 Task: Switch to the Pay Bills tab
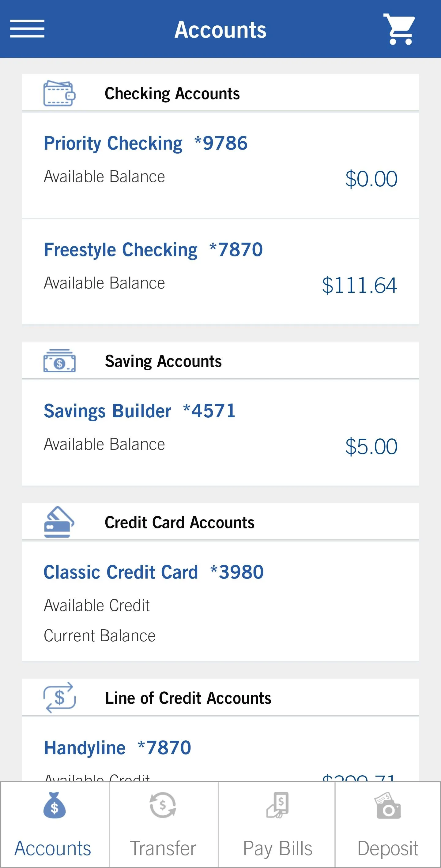tap(277, 825)
